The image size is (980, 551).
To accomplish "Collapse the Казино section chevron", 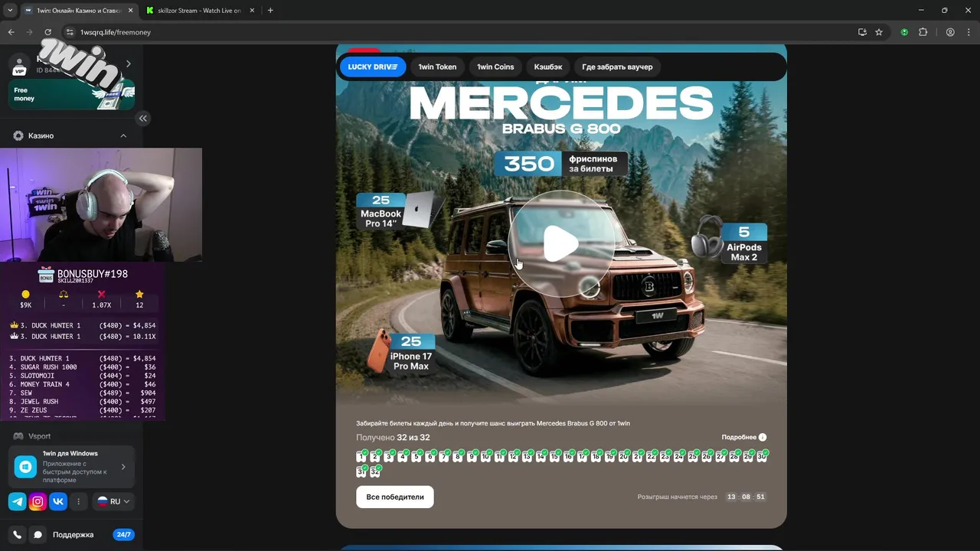I will pos(123,135).
